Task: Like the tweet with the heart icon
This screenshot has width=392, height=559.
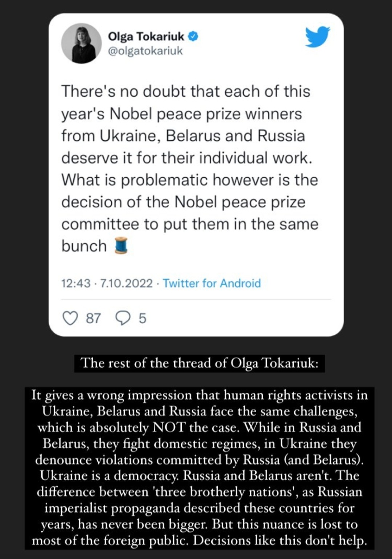Action: click(70, 318)
